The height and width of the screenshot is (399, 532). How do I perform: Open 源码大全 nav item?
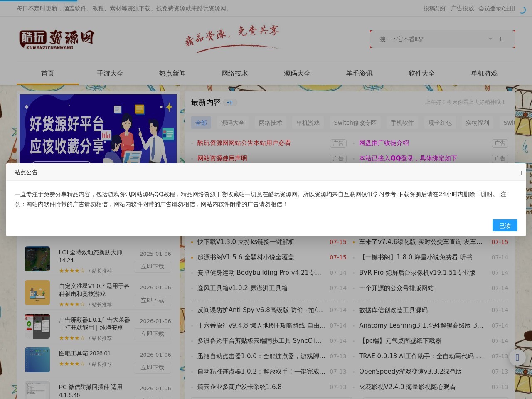point(297,74)
